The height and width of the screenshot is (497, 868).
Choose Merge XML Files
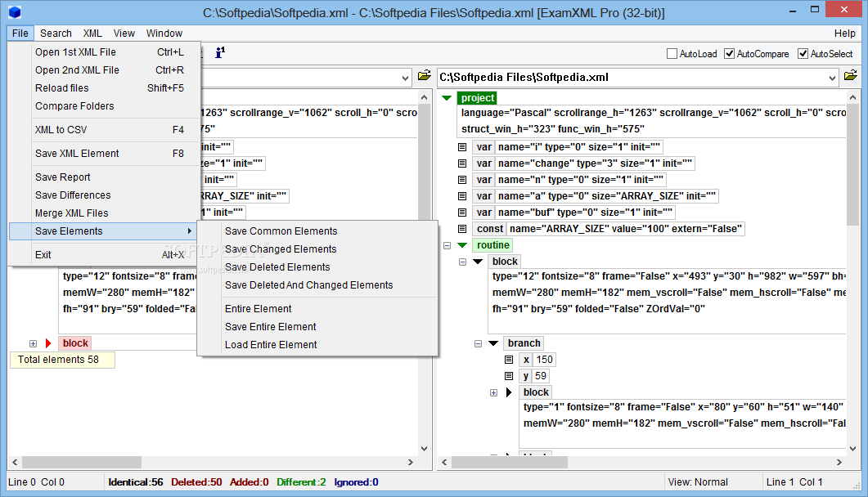pyautogui.click(x=105, y=213)
